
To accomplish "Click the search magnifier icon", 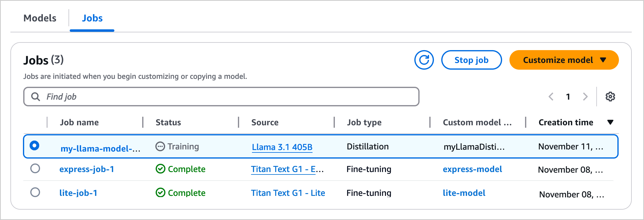I will 36,97.
